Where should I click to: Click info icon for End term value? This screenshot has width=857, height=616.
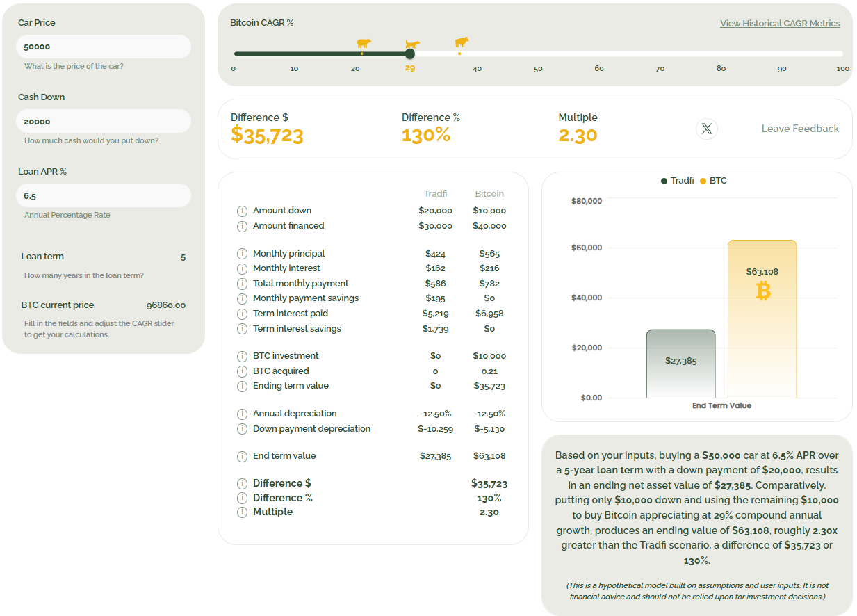[x=242, y=457]
